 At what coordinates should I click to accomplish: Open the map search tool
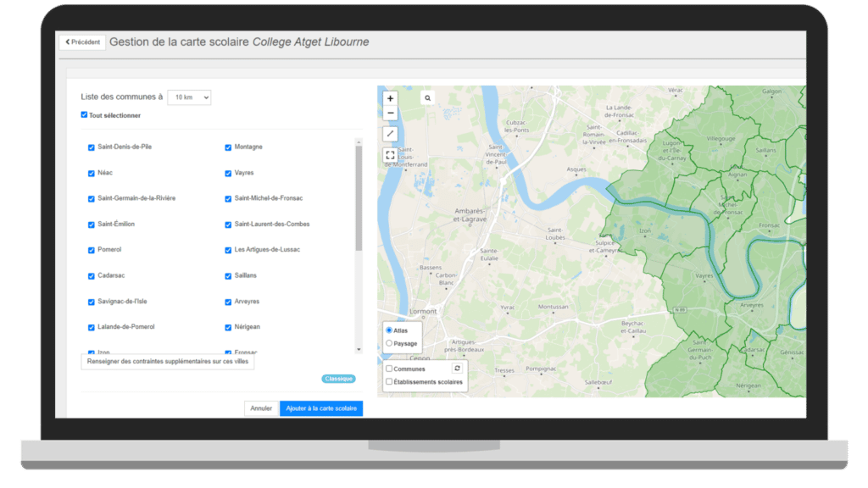pos(427,98)
